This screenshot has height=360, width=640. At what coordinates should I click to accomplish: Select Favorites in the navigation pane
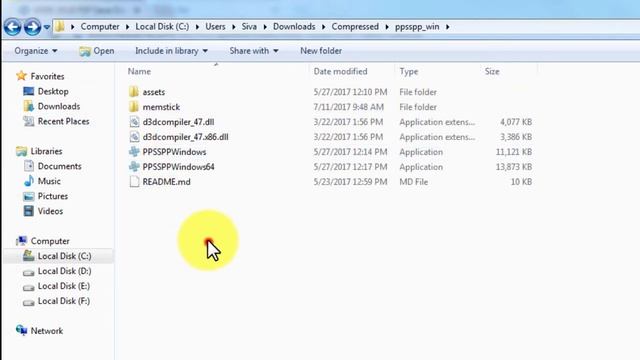(47, 76)
